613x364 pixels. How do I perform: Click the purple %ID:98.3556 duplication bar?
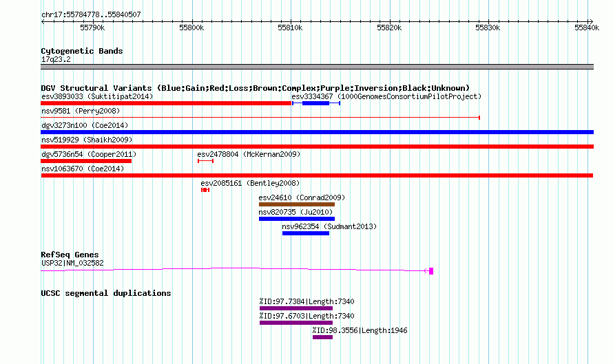click(x=322, y=337)
